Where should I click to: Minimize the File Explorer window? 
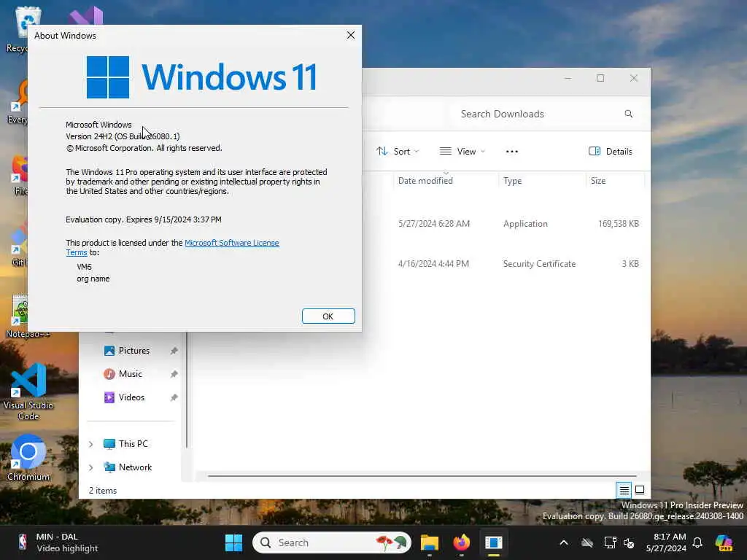coord(568,78)
